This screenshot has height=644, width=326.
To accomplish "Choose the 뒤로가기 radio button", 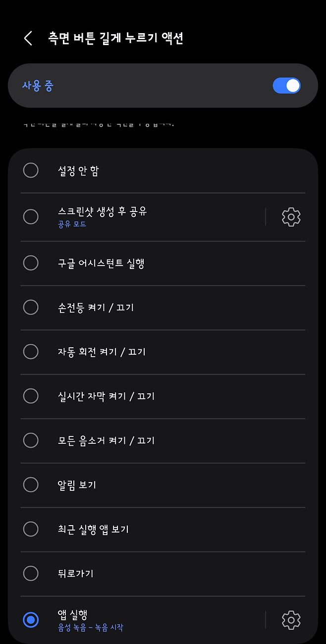I will (31, 573).
